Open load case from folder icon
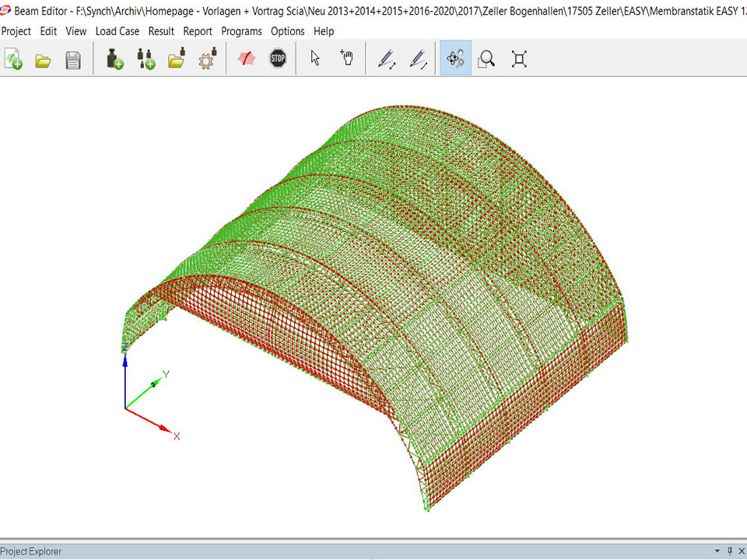This screenshot has height=560, width=747. (x=177, y=59)
